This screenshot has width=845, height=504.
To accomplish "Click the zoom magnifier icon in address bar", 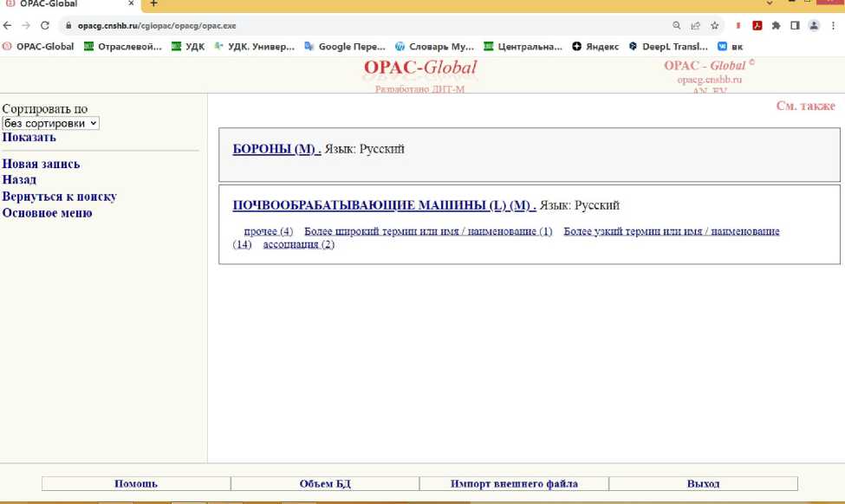I will [676, 25].
